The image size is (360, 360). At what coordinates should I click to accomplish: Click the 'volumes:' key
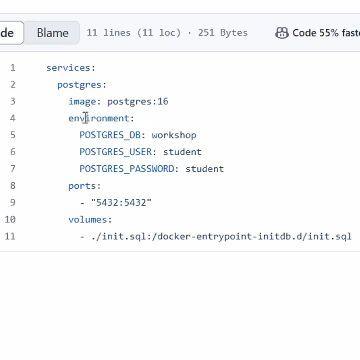click(x=90, y=219)
